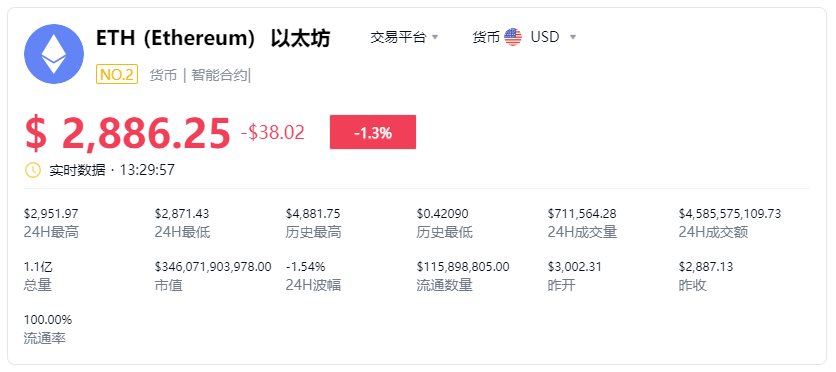
Task: Select the 智能合约 category tag
Action: click(x=220, y=75)
